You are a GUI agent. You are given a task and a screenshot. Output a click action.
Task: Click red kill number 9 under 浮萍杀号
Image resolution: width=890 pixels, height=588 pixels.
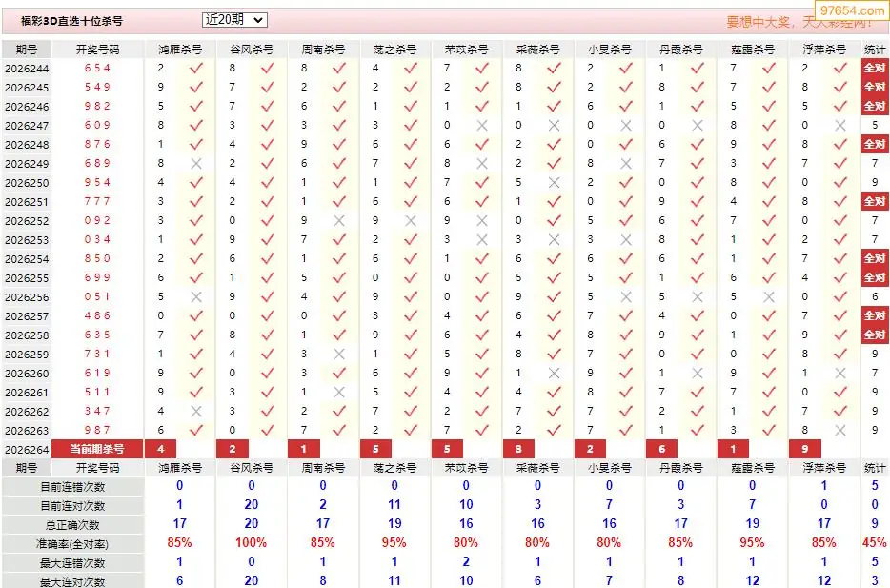pyautogui.click(x=805, y=449)
